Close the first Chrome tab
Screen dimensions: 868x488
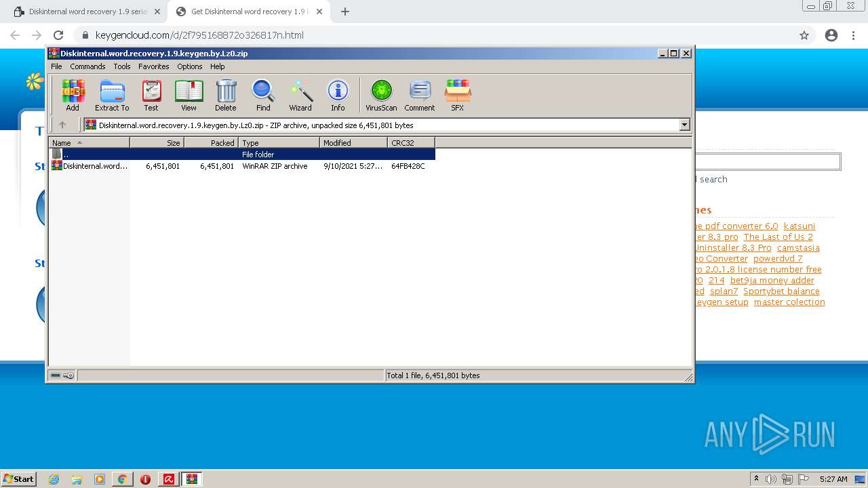pyautogui.click(x=157, y=12)
